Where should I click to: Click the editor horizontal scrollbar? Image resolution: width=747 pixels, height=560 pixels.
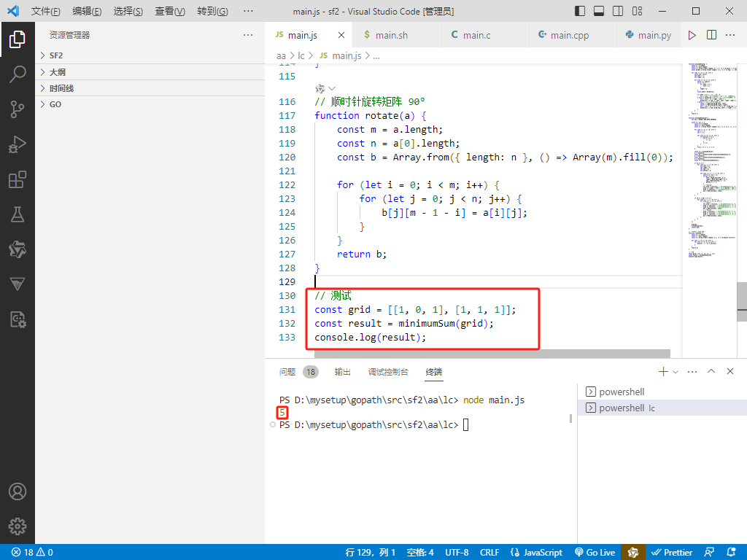[492, 354]
